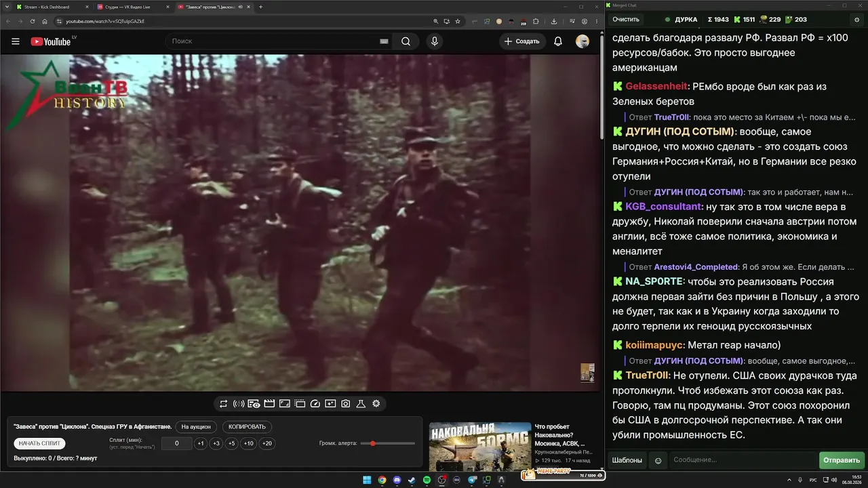Click Очистить to clear merged chat
This screenshot has width=868, height=488.
tap(626, 20)
